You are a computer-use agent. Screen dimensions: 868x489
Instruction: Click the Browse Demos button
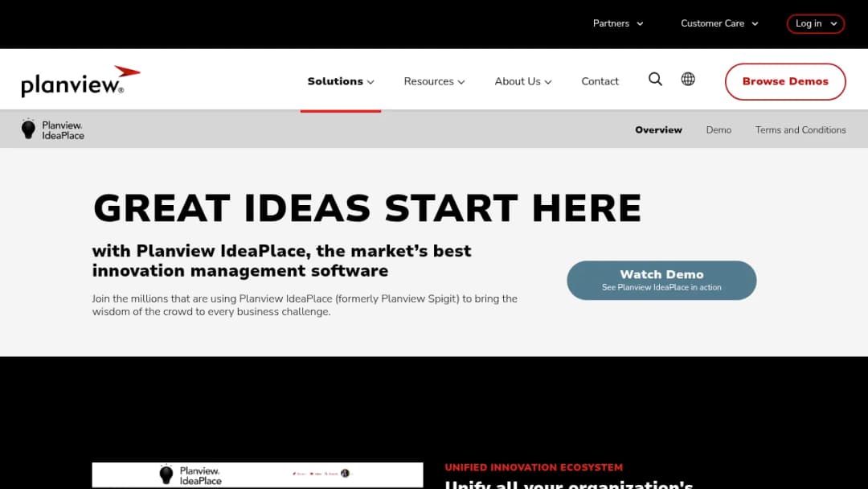785,81
